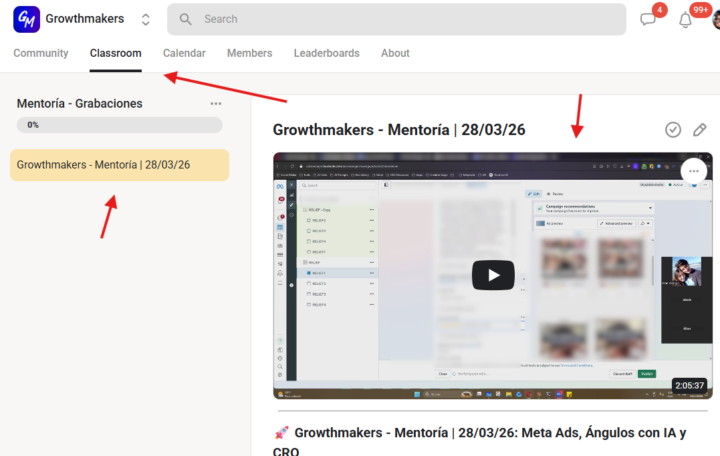
Task: Click the 2:05:37 video duration label
Action: [689, 385]
